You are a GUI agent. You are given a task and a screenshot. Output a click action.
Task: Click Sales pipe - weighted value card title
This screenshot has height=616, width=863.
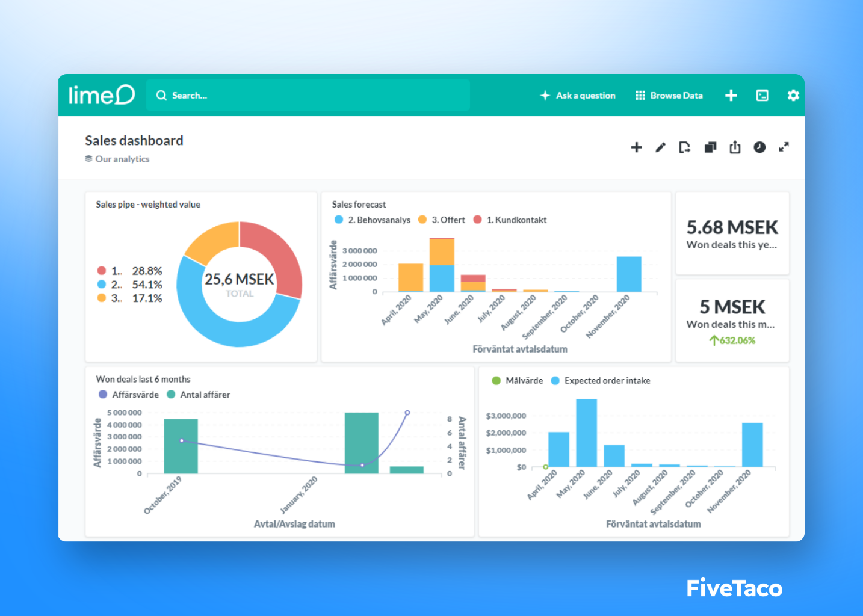pyautogui.click(x=148, y=205)
